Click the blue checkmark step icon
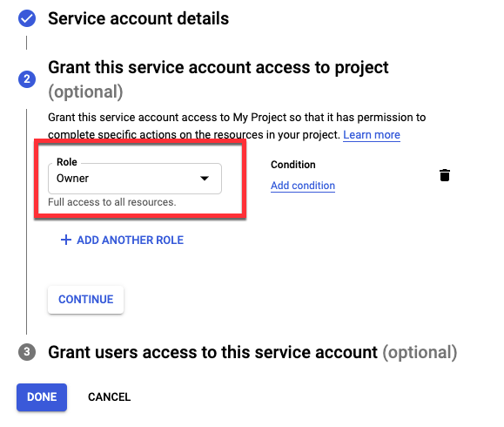This screenshot has width=504, height=427. tap(27, 18)
